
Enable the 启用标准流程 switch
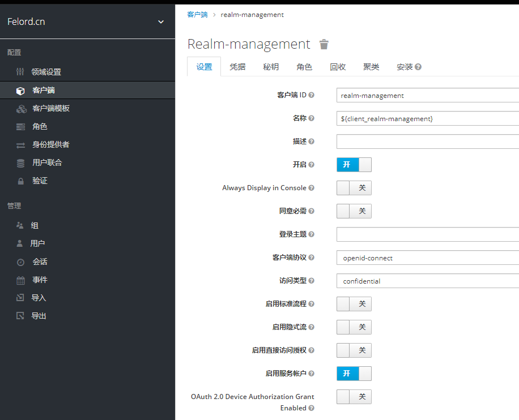point(354,304)
